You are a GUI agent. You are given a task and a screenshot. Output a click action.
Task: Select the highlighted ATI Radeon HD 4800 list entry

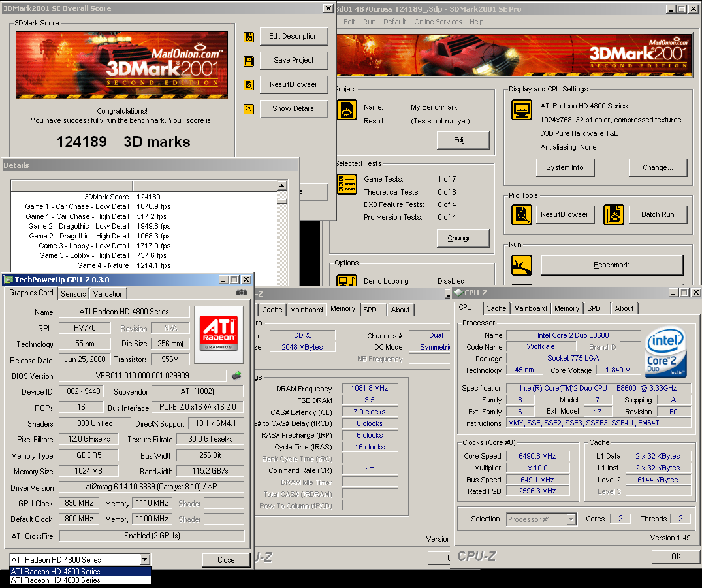tap(80, 572)
